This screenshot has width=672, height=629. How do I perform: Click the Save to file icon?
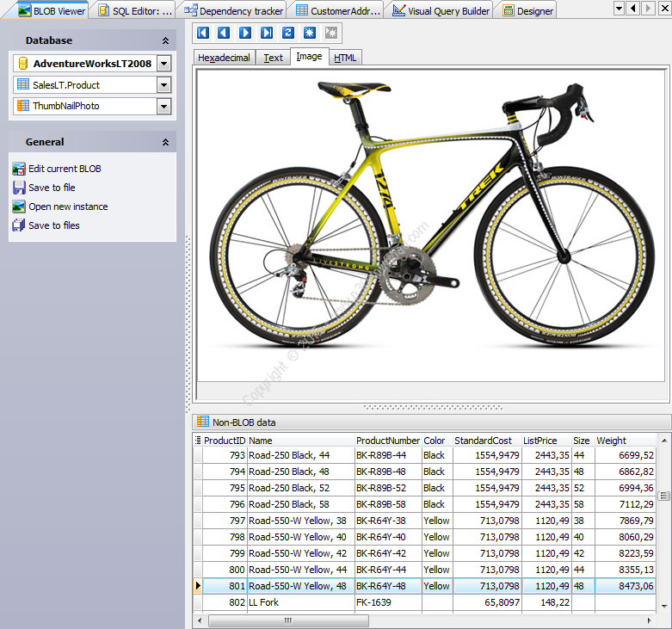[19, 188]
